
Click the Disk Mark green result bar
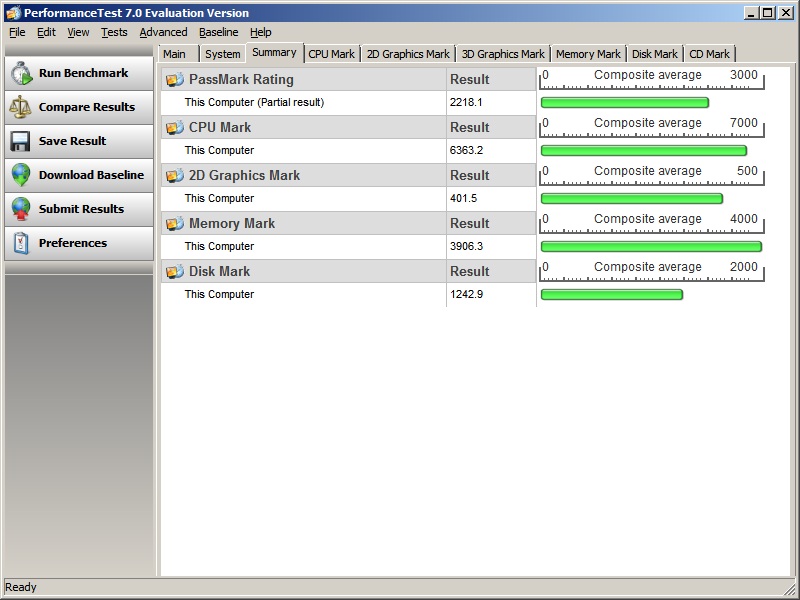(x=612, y=294)
